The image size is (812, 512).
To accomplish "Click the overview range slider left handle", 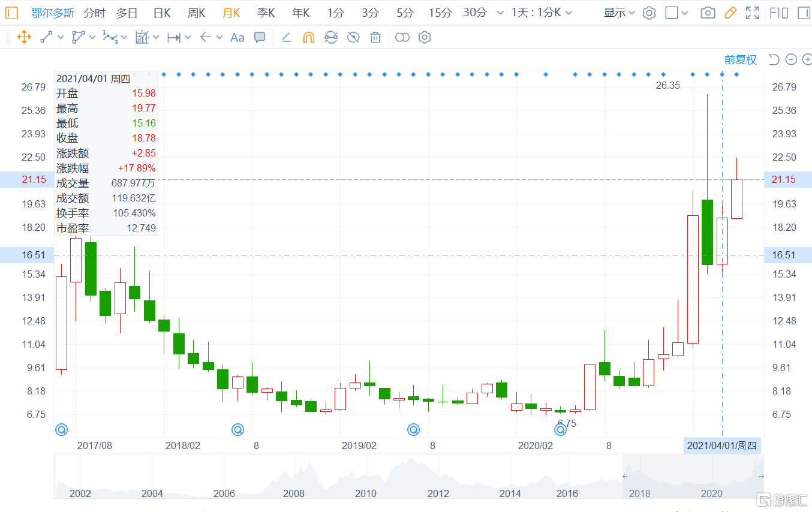I will (624, 476).
